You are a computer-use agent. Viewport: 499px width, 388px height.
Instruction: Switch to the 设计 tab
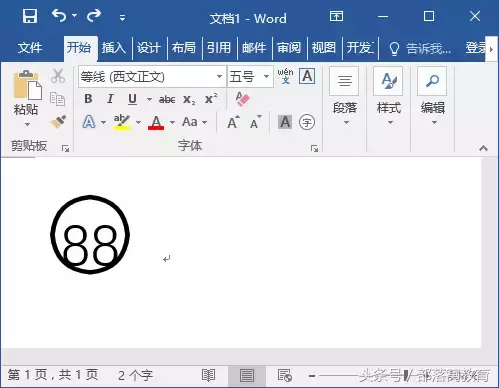coord(149,48)
